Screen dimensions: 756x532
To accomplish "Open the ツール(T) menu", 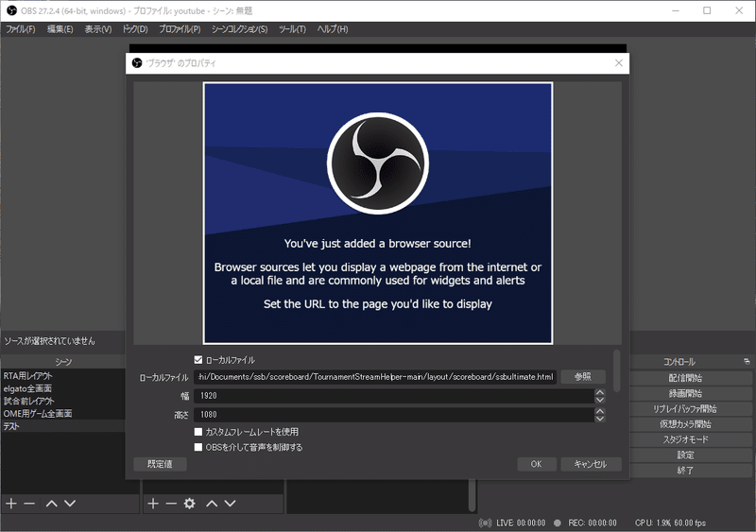I will [x=292, y=29].
